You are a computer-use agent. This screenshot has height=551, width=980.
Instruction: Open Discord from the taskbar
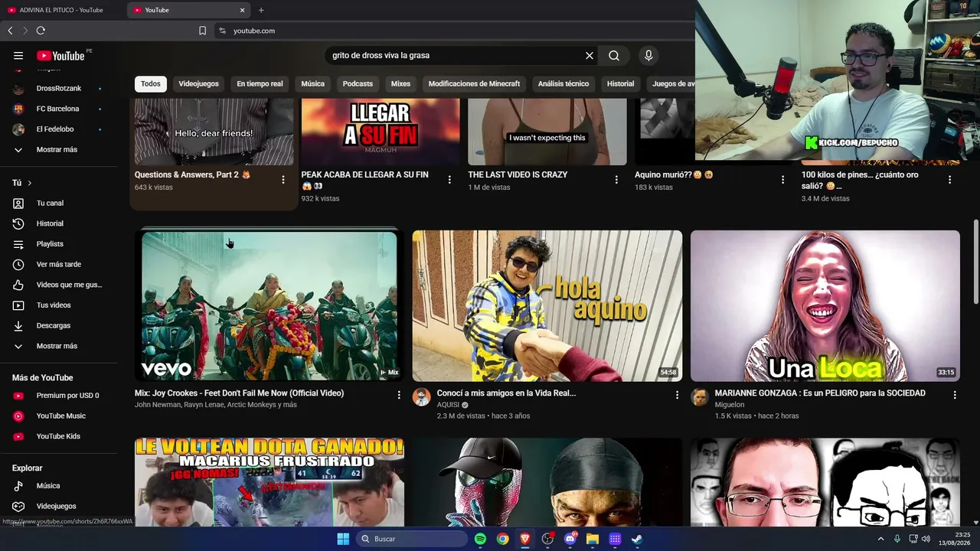[x=570, y=539]
